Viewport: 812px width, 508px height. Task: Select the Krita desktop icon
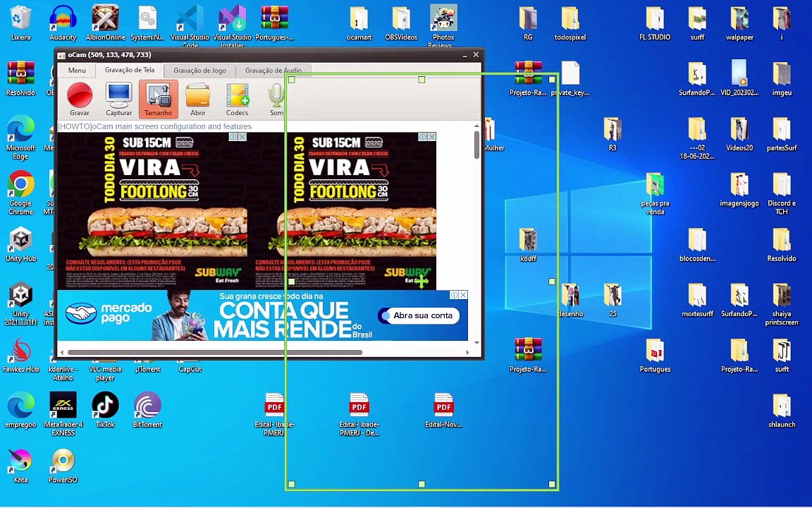coord(20,465)
